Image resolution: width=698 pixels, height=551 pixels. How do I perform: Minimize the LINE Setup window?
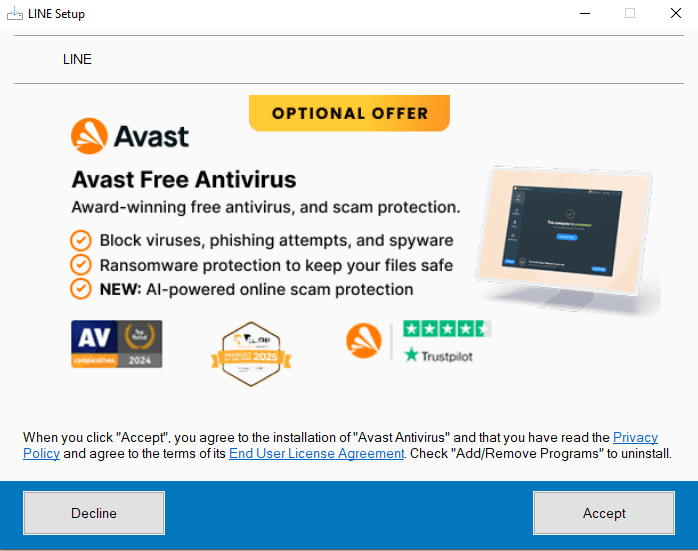(585, 13)
